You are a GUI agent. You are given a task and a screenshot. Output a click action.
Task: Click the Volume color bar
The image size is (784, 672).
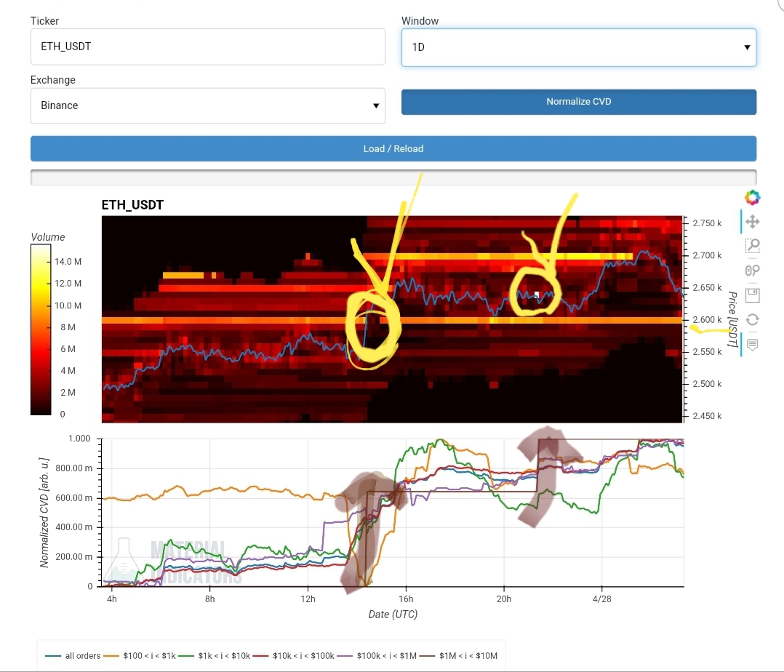coord(41,329)
